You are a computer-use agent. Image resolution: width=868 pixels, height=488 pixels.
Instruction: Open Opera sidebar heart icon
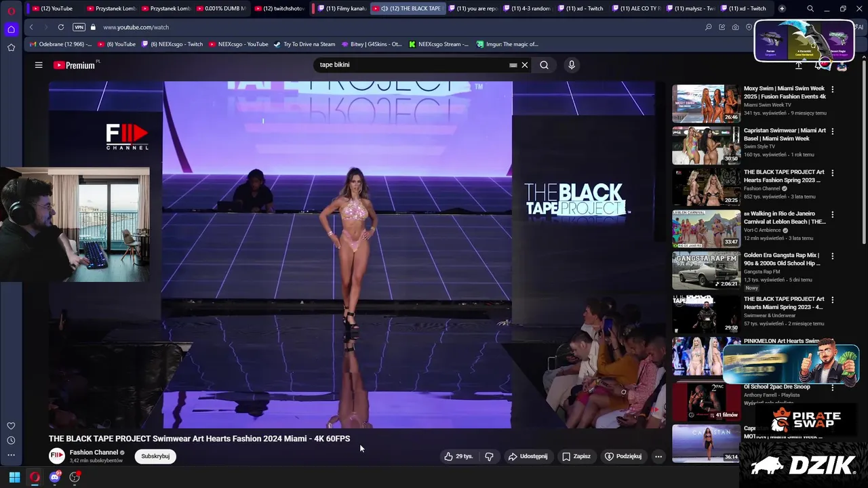11,426
